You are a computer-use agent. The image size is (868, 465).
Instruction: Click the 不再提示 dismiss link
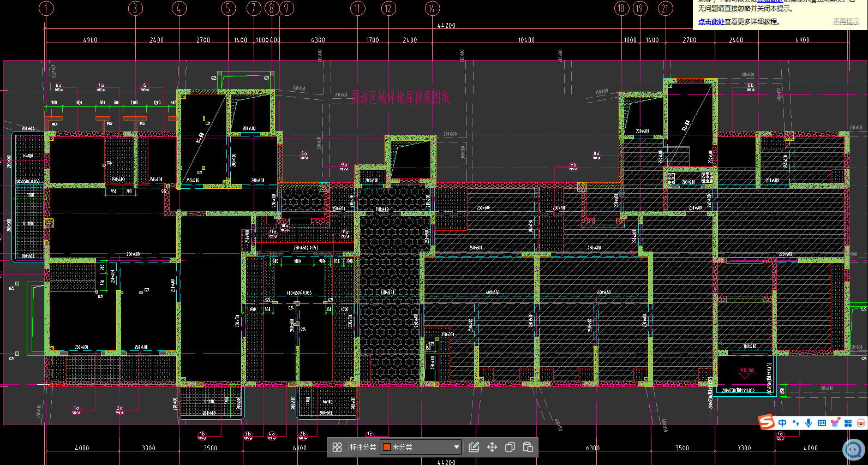pyautogui.click(x=846, y=22)
